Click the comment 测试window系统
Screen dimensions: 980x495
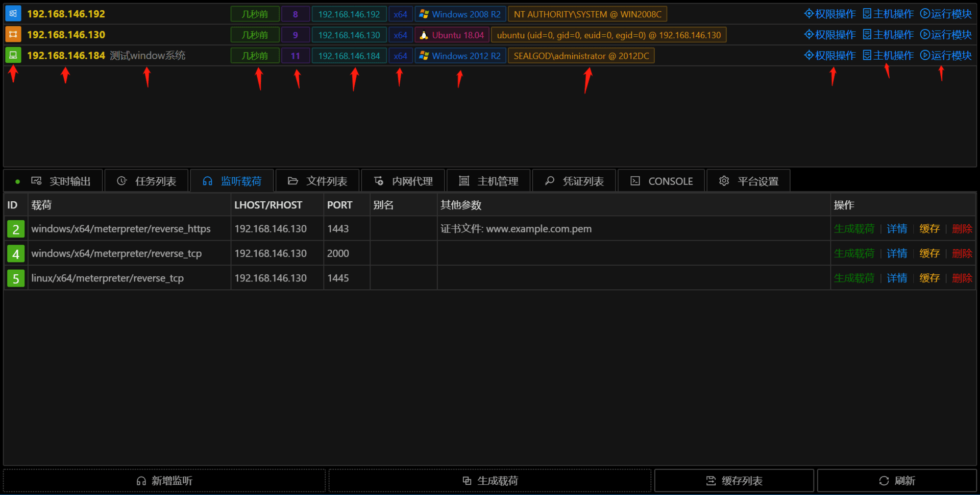(148, 55)
